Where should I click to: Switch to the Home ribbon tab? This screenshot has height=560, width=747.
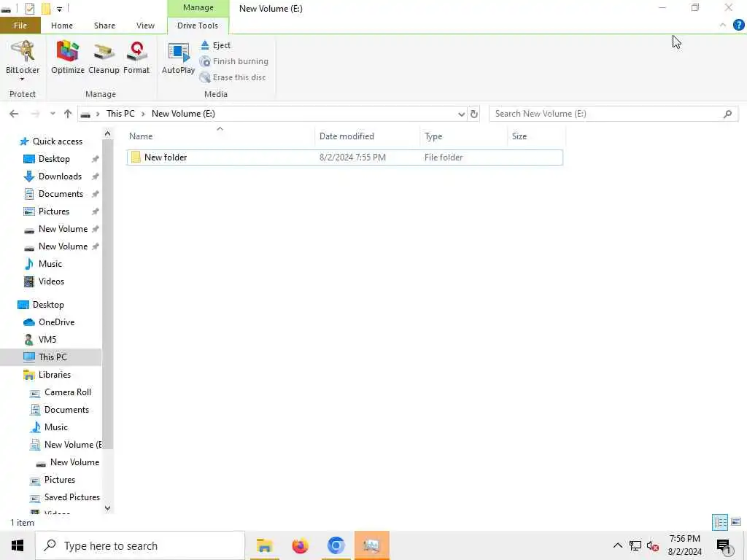click(x=62, y=26)
